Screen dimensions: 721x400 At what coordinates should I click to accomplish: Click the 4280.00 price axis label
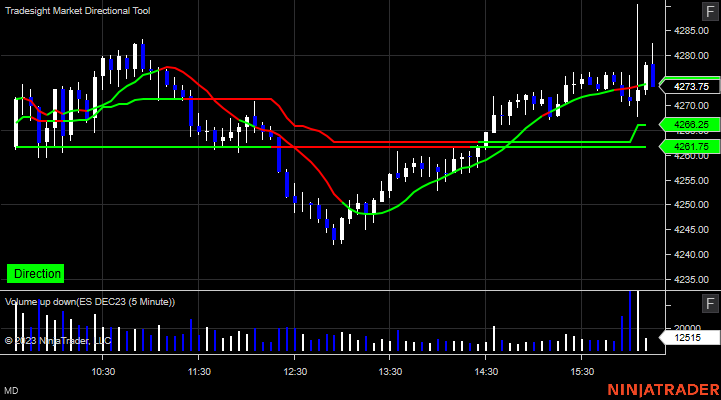click(x=691, y=56)
